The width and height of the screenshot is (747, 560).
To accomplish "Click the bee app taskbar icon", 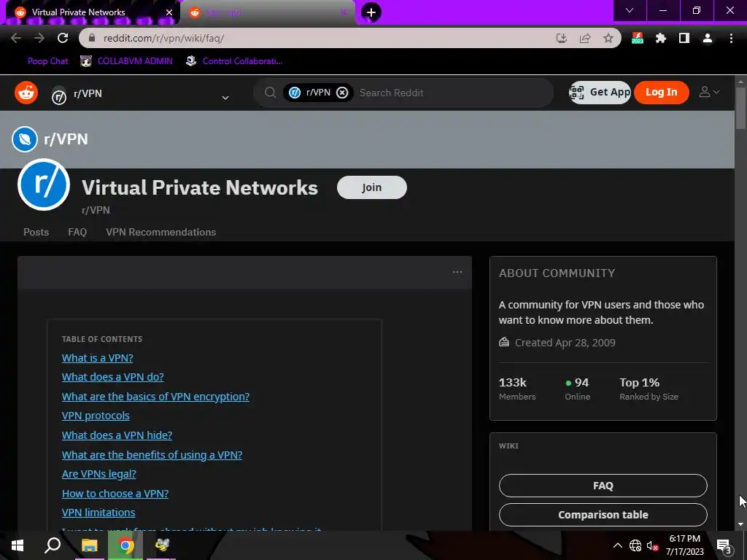I will click(162, 545).
